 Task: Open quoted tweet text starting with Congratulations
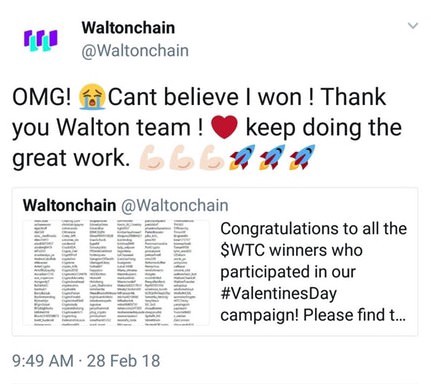[313, 272]
